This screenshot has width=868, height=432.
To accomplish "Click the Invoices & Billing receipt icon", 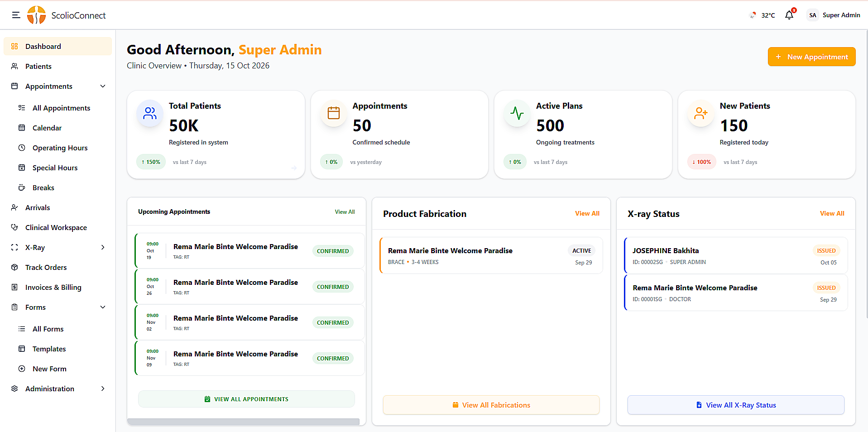I will click(x=14, y=287).
